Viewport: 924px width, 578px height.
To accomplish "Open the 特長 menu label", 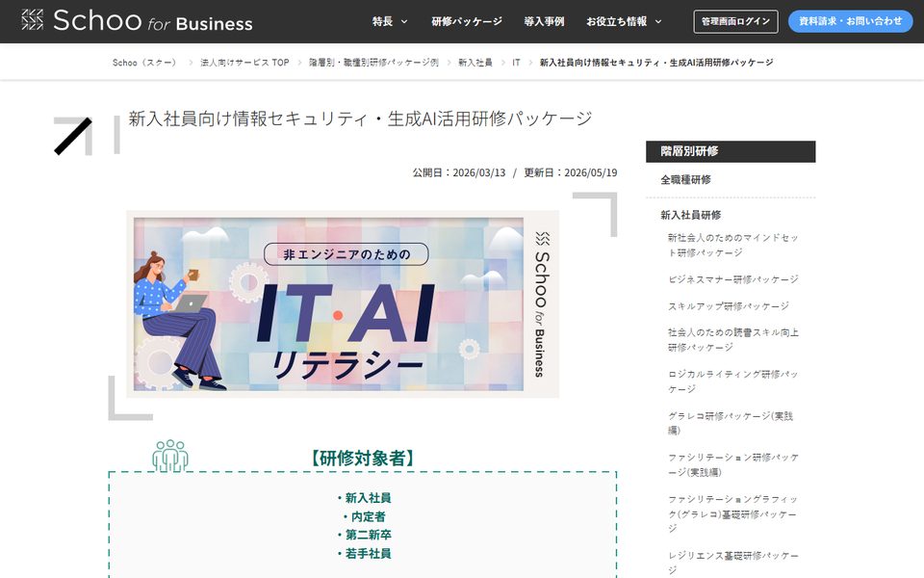I will (382, 21).
